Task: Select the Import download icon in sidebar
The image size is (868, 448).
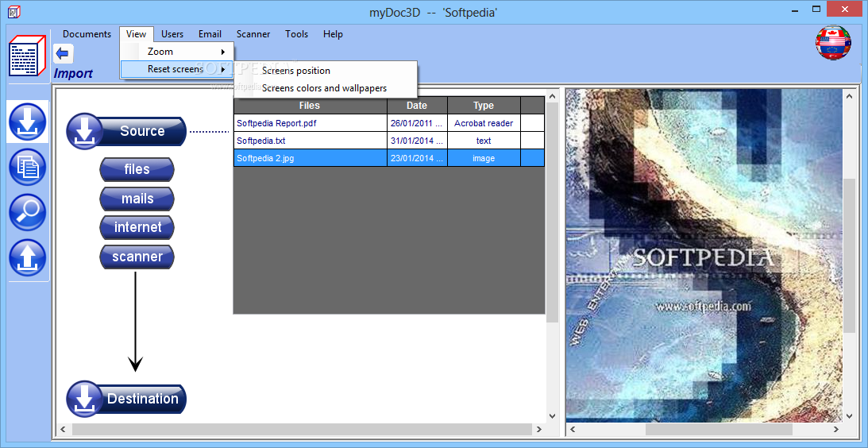Action: click(28, 122)
